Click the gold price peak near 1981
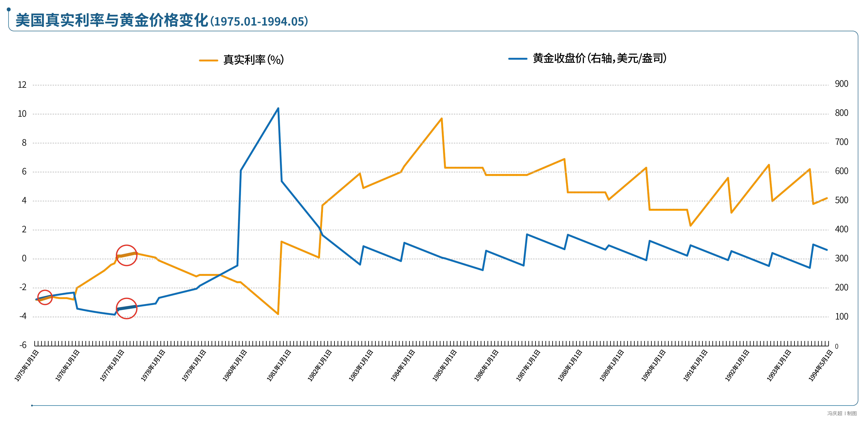 tap(278, 108)
